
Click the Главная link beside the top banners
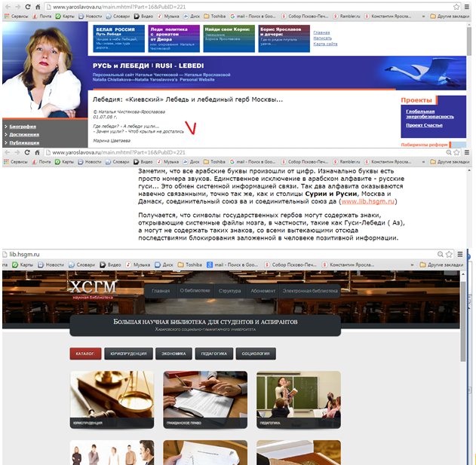click(x=321, y=32)
